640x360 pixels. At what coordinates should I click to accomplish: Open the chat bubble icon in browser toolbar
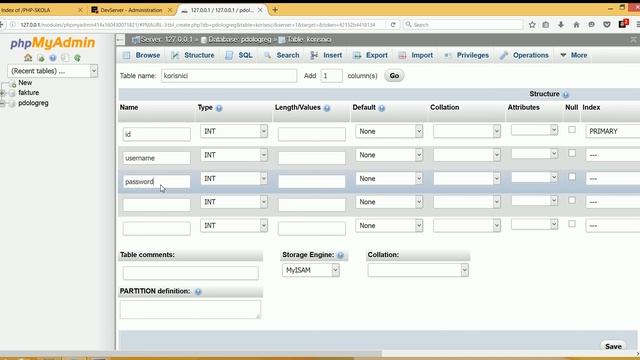click(591, 25)
